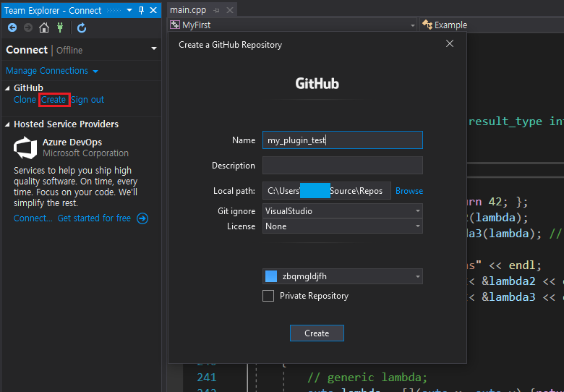
Task: Click the Description input field
Action: [x=343, y=165]
